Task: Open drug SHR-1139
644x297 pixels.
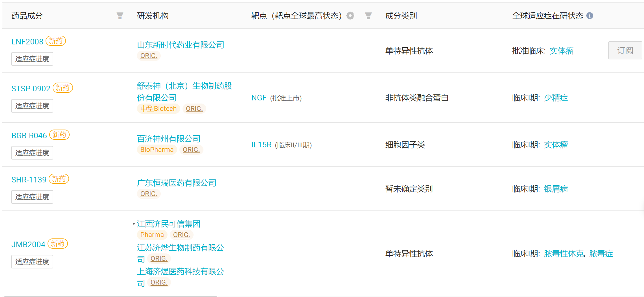Action: [x=29, y=180]
